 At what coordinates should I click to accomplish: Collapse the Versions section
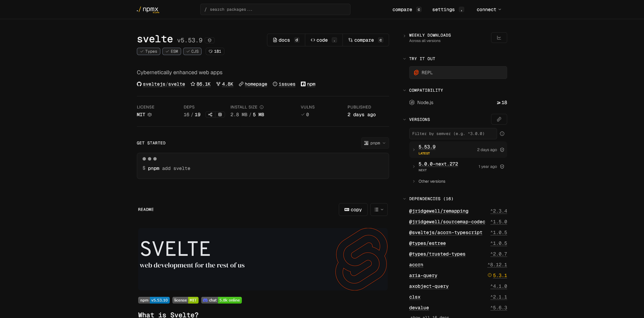405,120
